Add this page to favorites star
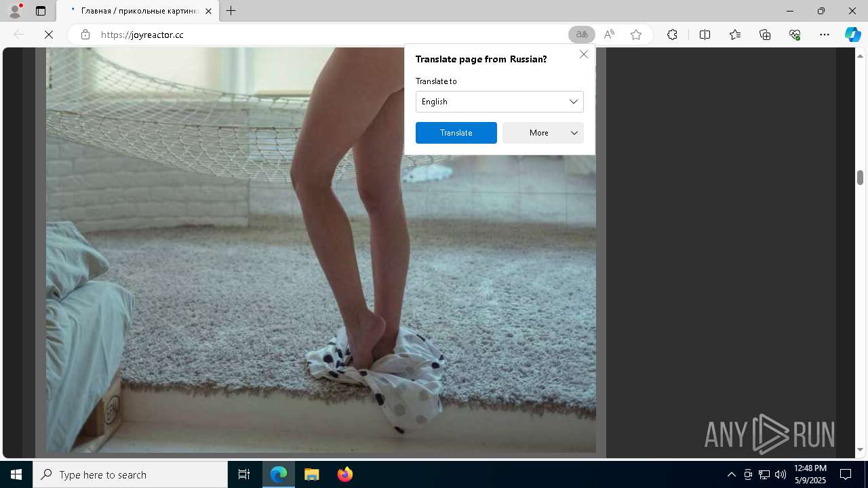Image resolution: width=868 pixels, height=488 pixels. tap(636, 35)
